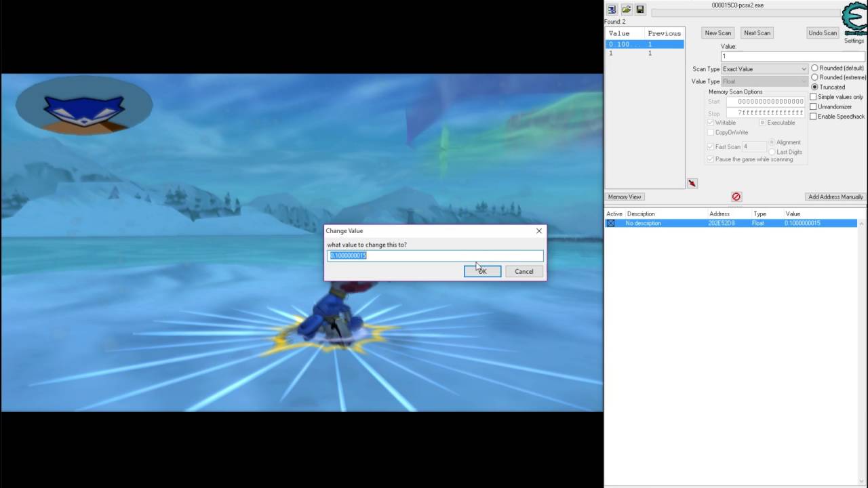The width and height of the screenshot is (868, 488).
Task: Open the Value Type Float dropdown
Action: (764, 81)
